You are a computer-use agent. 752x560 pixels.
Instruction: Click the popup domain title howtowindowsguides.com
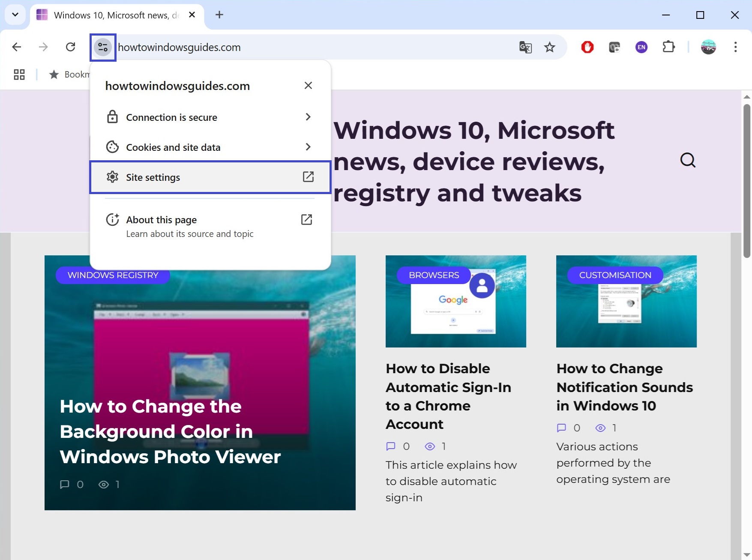coord(177,86)
